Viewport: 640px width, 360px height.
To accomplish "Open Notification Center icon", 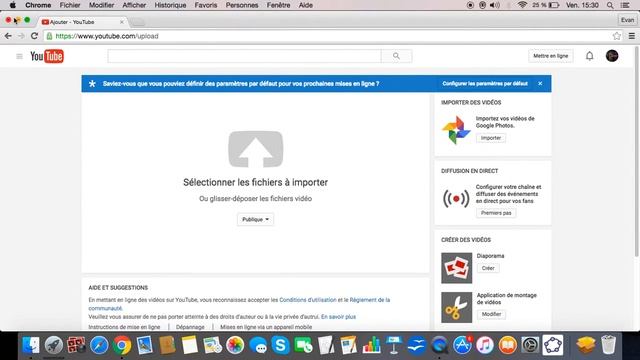I will (625, 5).
